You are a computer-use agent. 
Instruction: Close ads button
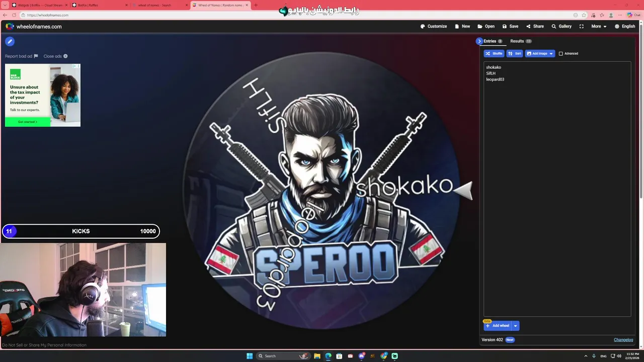click(55, 56)
